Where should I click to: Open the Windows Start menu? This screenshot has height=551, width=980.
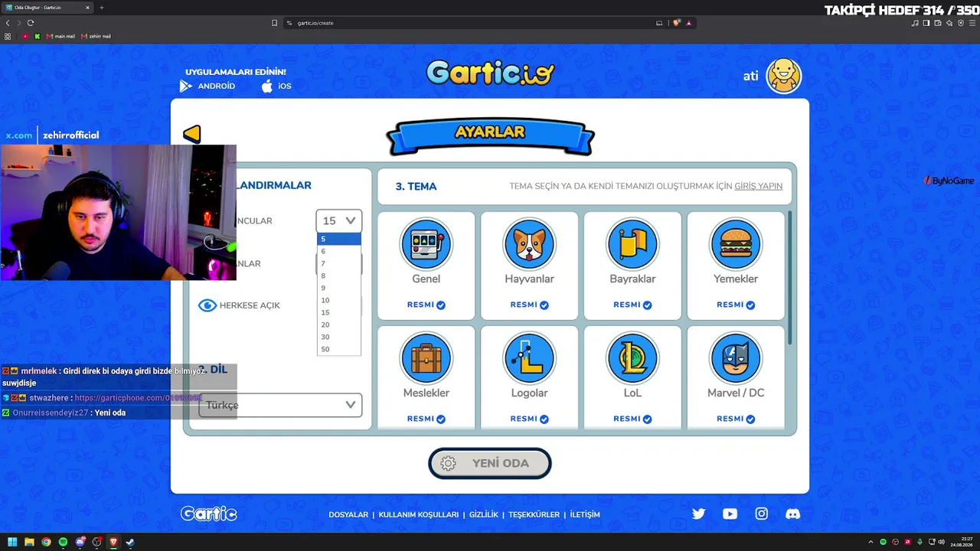click(x=12, y=542)
